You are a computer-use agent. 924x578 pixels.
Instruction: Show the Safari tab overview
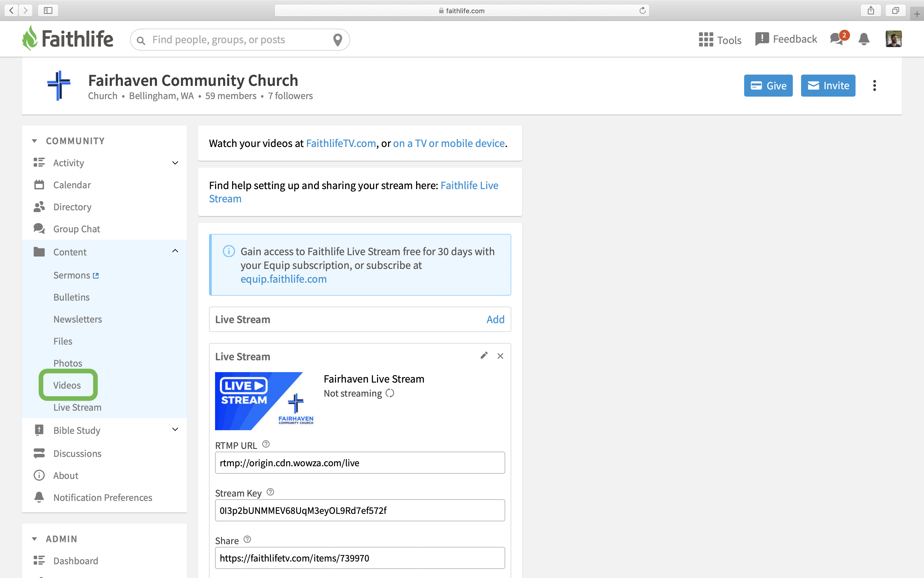(895, 10)
